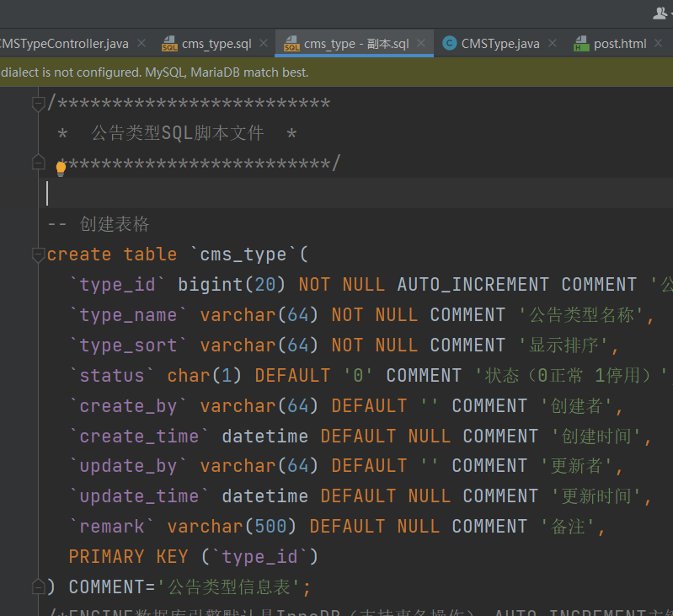Click the SQL dialect not configured notification banner

click(337, 72)
